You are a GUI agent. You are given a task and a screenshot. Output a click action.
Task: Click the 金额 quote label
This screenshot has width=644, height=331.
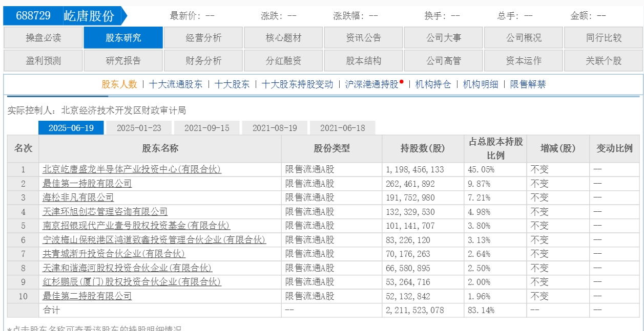point(581,16)
